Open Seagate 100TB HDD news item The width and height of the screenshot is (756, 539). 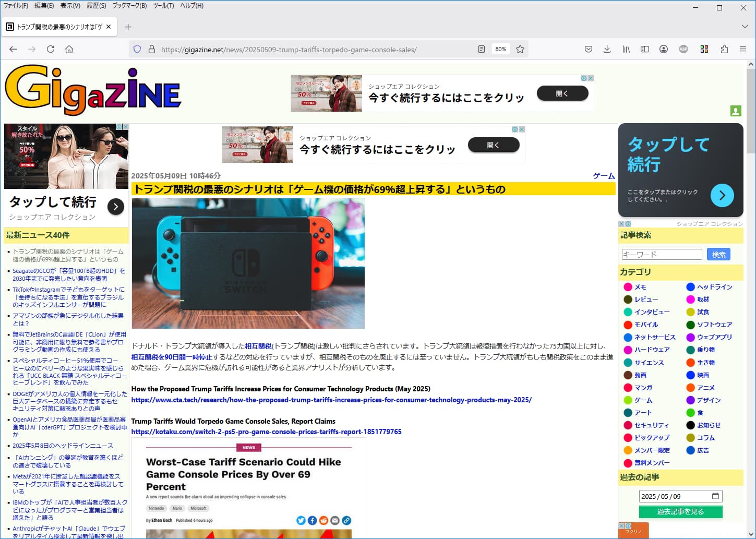[x=69, y=274]
